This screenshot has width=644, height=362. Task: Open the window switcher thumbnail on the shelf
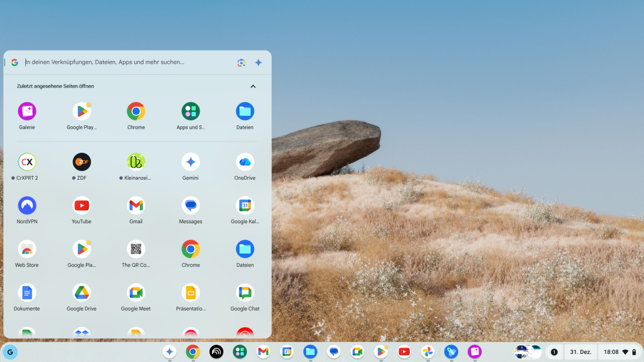click(x=528, y=352)
